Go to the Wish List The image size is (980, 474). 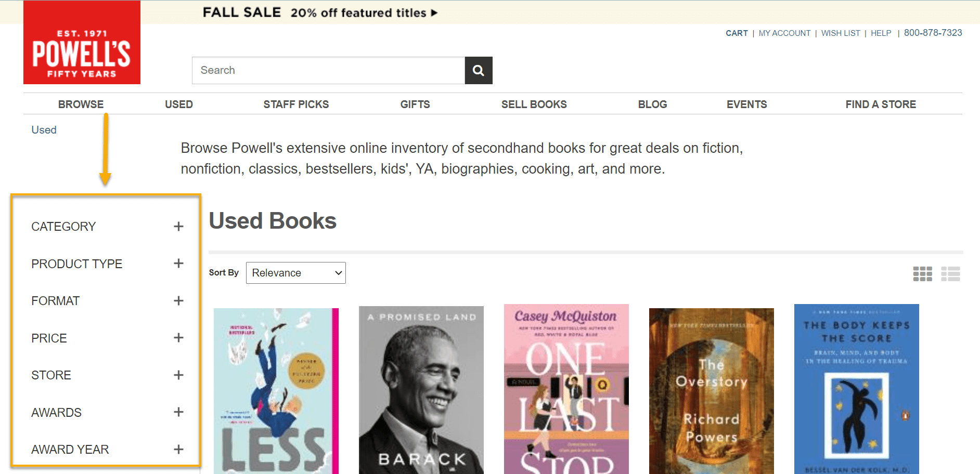840,33
